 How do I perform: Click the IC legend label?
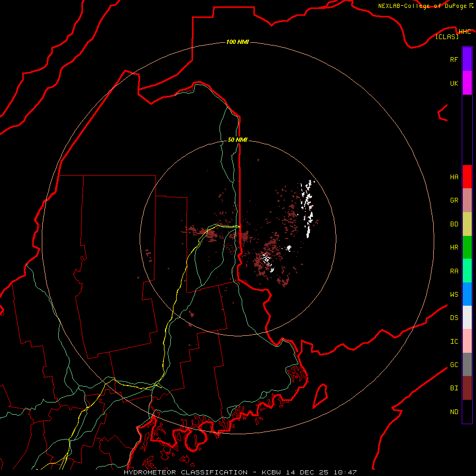[454, 342]
